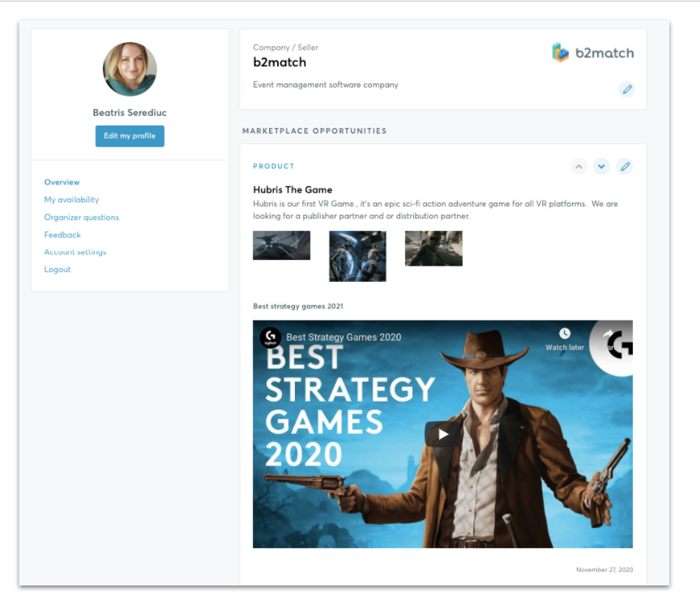Image resolution: width=700 pixels, height=600 pixels.
Task: Click the MARKETPLACE OPPORTUNITIES heading
Action: pyautogui.click(x=314, y=130)
